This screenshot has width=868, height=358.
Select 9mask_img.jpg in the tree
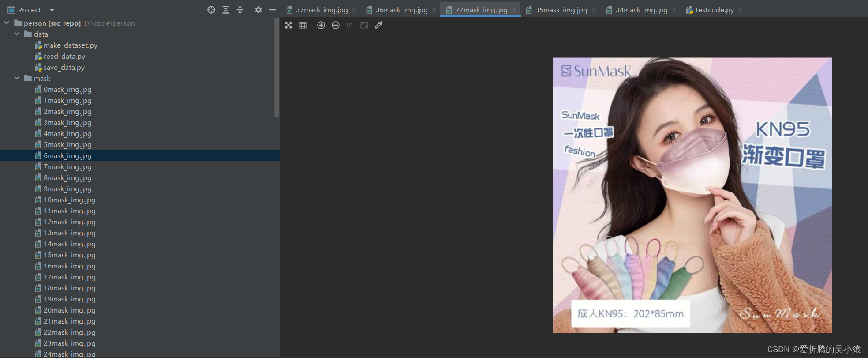tap(67, 188)
